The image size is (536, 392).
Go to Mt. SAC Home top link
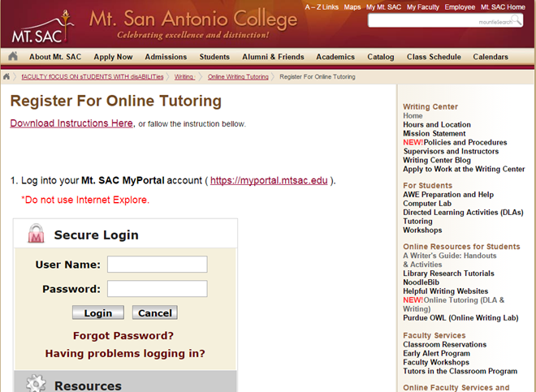503,7
